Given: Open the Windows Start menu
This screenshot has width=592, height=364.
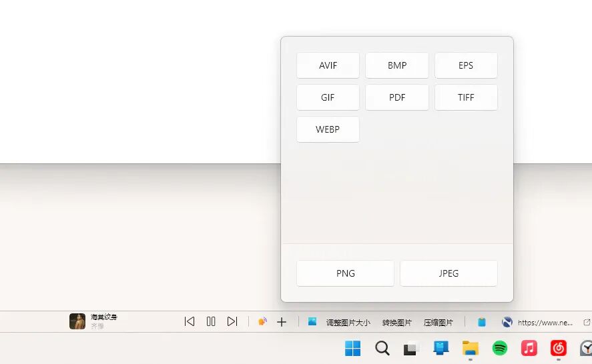Looking at the screenshot, I should click(x=352, y=348).
